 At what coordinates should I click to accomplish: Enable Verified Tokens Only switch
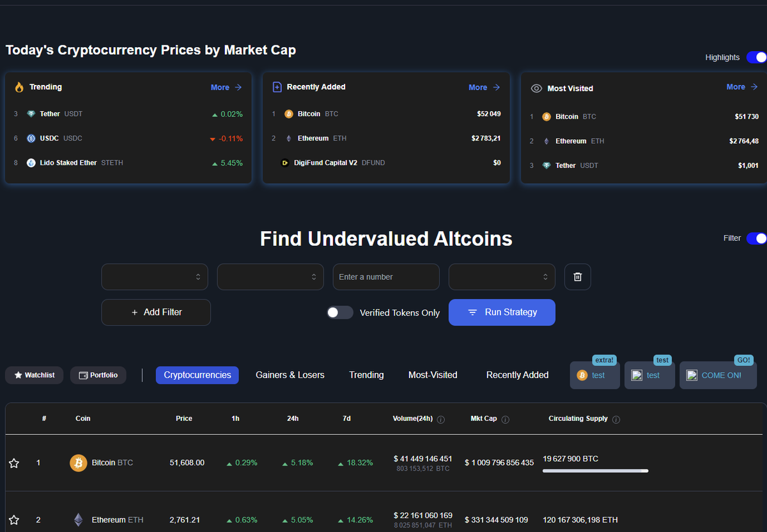(339, 312)
